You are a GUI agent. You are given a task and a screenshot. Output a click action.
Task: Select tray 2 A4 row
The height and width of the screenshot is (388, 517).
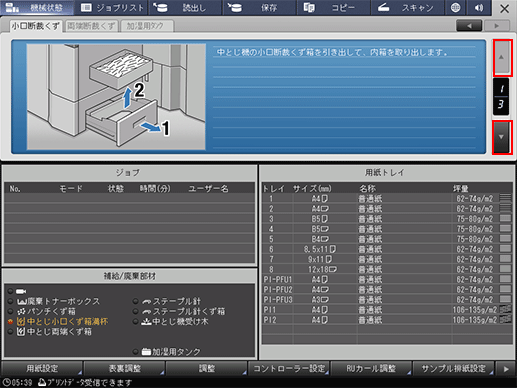coord(387,209)
